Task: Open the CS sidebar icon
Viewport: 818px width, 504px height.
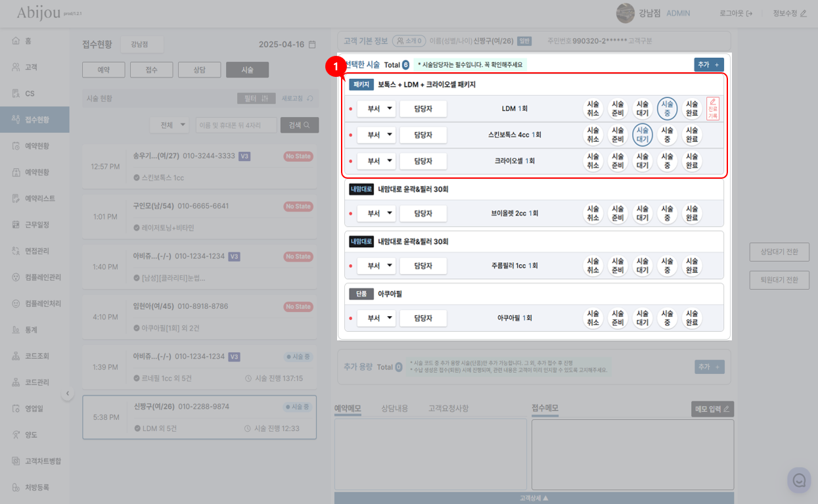Action: pos(16,93)
